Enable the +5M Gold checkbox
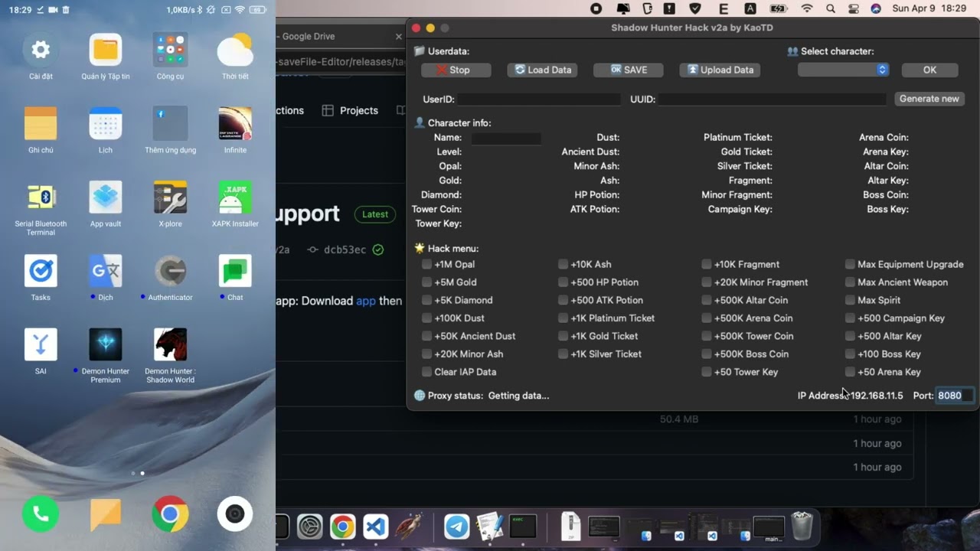 pos(426,282)
